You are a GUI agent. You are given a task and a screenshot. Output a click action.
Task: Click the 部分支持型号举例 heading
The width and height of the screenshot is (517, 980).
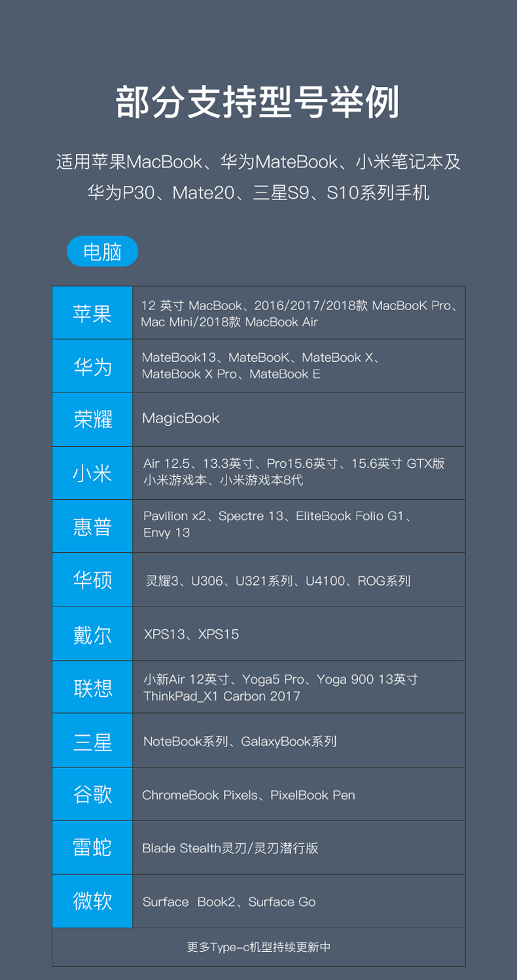pyautogui.click(x=258, y=101)
